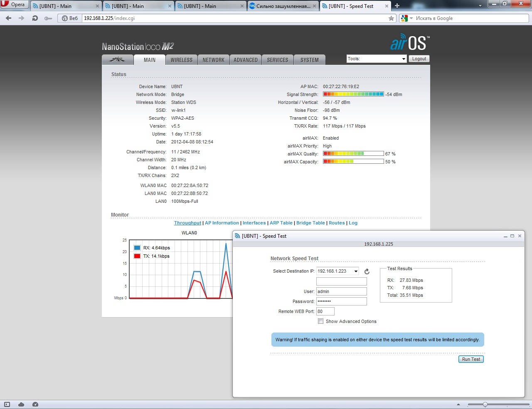This screenshot has height=409, width=532.
Task: Click the Uptime value 1 day 17:17:58
Action: point(186,134)
